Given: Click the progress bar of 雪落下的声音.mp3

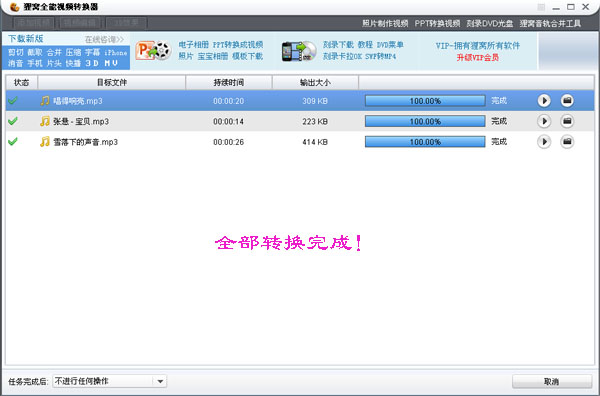Looking at the screenshot, I should 425,142.
